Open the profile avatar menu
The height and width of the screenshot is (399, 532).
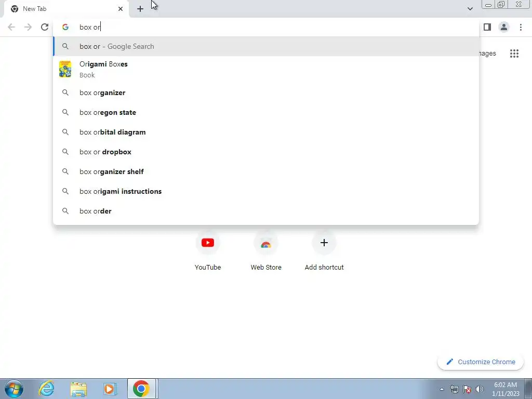(x=504, y=27)
